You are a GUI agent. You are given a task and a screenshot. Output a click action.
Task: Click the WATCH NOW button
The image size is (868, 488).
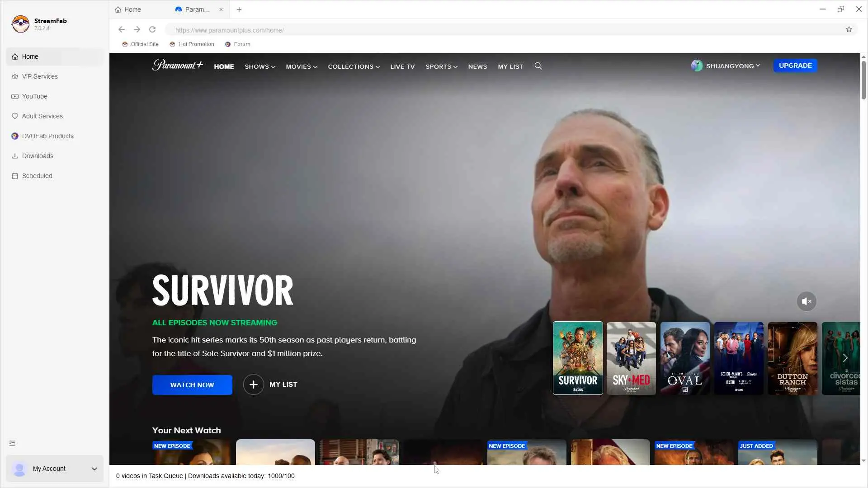pos(192,385)
